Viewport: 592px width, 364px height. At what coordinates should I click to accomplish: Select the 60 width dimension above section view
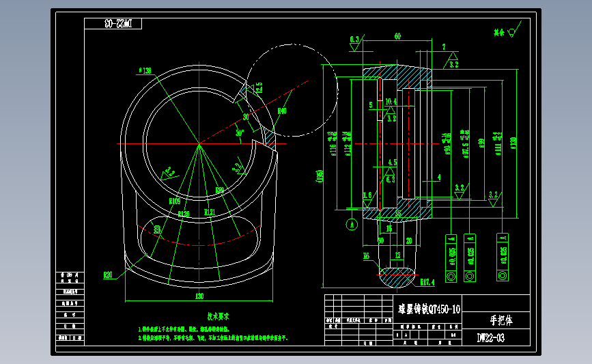pyautogui.click(x=397, y=36)
